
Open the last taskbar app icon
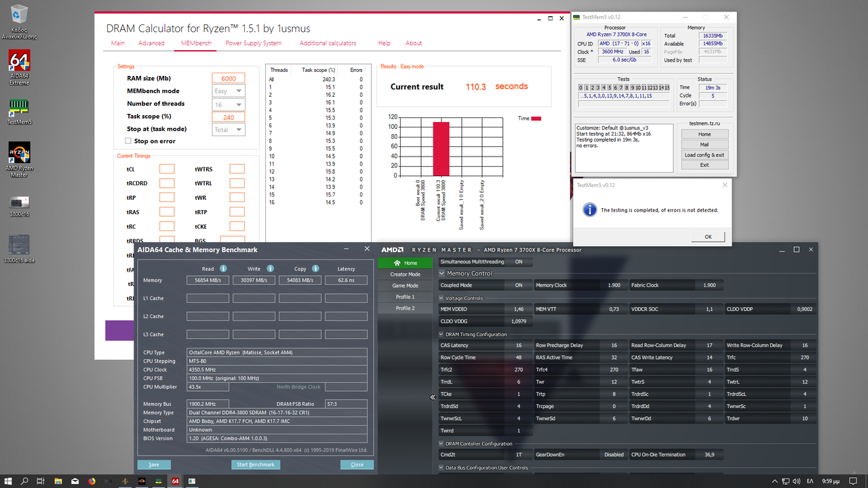(192, 481)
